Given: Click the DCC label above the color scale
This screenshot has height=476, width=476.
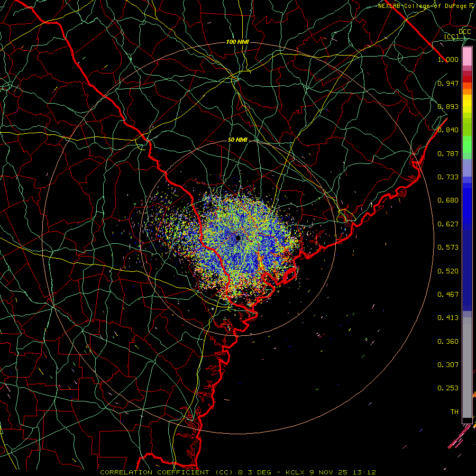Looking at the screenshot, I should [464, 32].
